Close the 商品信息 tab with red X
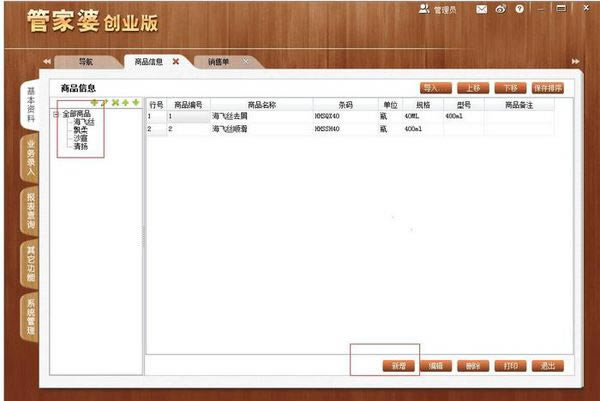The image size is (600, 401). (176, 62)
